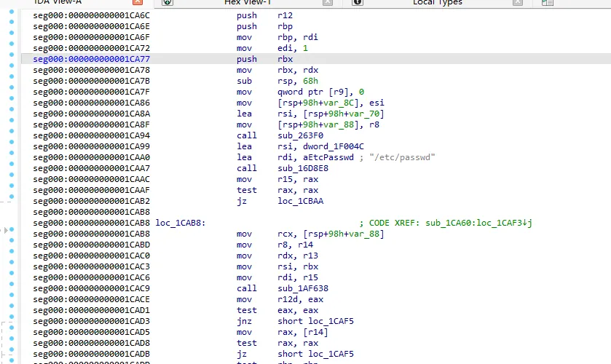This screenshot has height=364, width=611.
Task: Click 'qword ptr [r9], 0' operand
Action: pyautogui.click(x=320, y=92)
